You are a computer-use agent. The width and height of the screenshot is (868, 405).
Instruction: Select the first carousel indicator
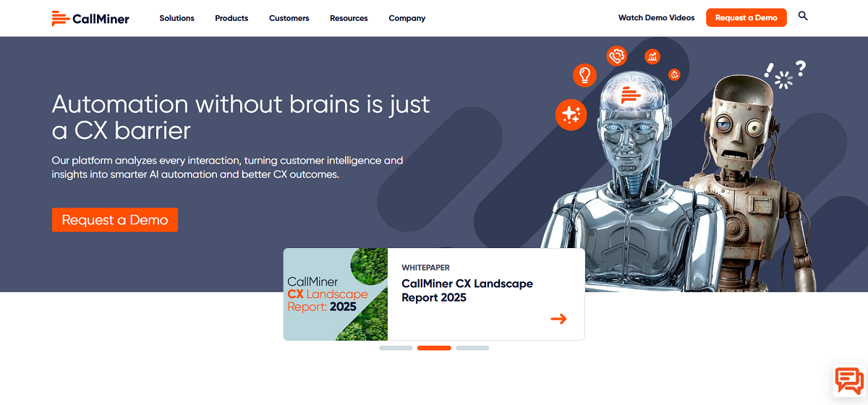[x=396, y=348]
